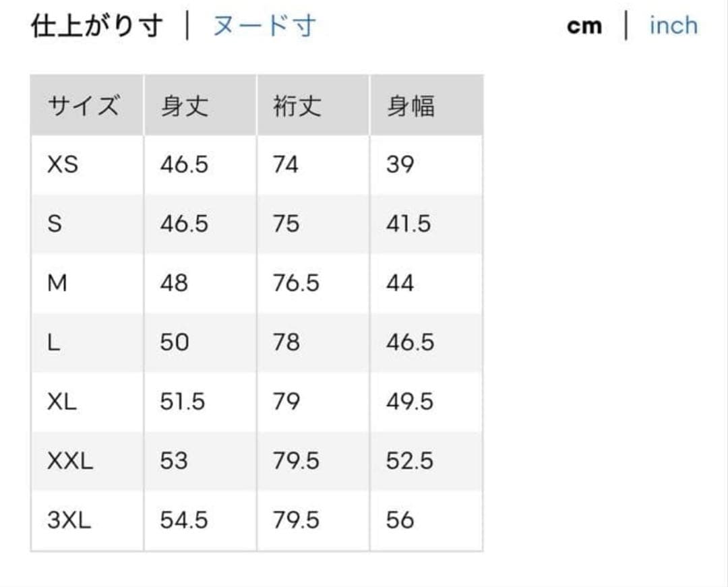Select cm as measurement unit
Image resolution: width=728 pixels, height=587 pixels.
tap(584, 26)
